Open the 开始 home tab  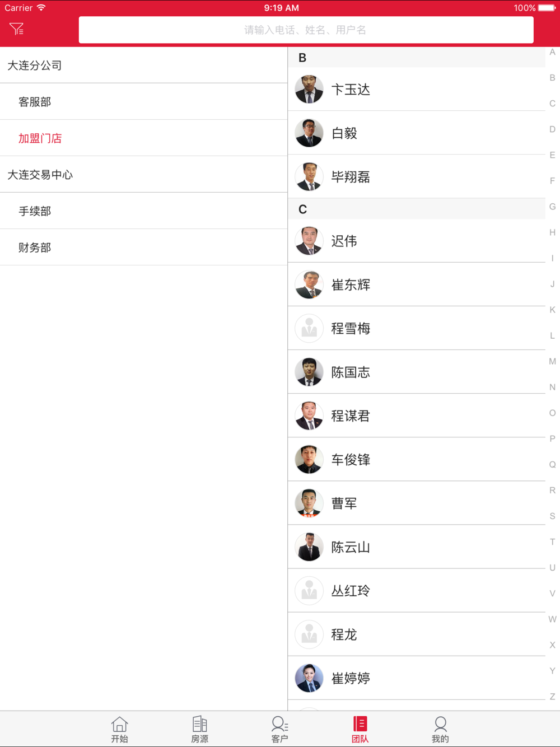[x=119, y=729]
